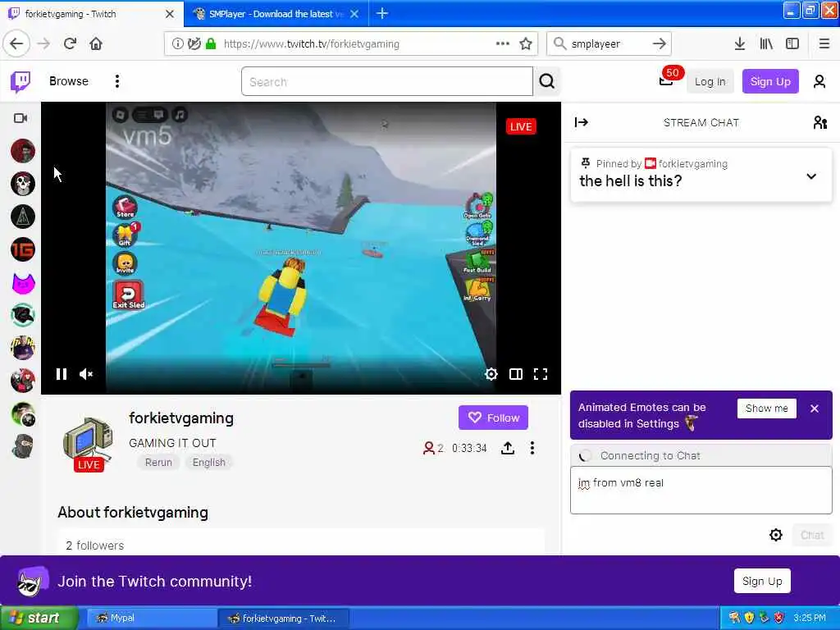Bookmark this page with the star icon

[526, 43]
